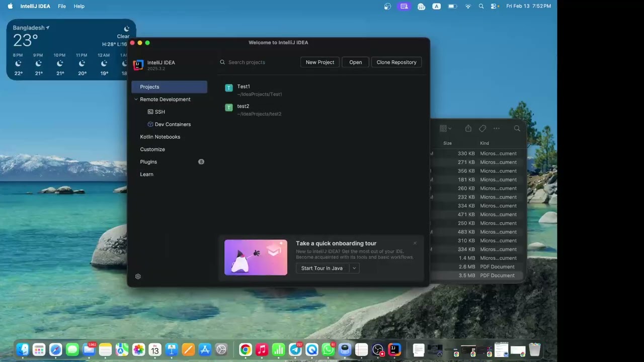
Task: Sort Finder list by the Kind column
Action: 485,143
